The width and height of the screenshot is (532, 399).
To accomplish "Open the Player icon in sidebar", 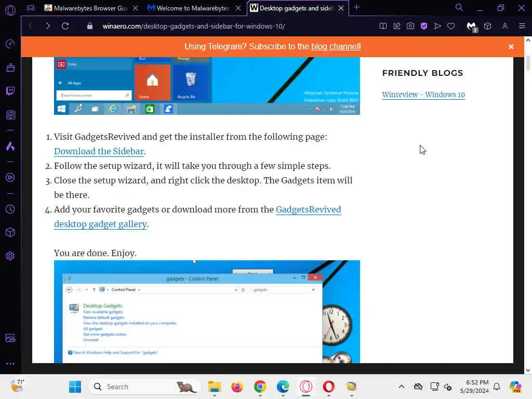I will click(x=10, y=178).
